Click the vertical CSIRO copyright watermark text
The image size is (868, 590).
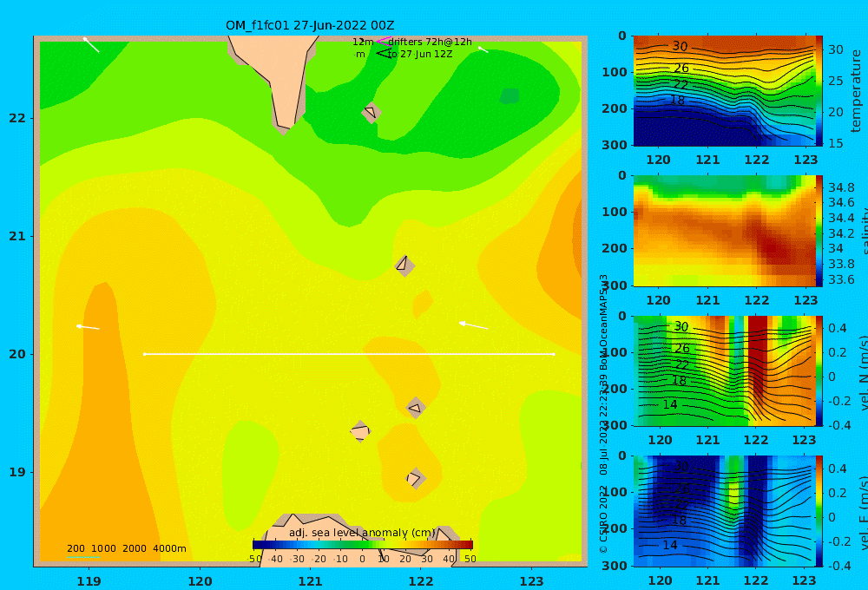pyautogui.click(x=603, y=414)
